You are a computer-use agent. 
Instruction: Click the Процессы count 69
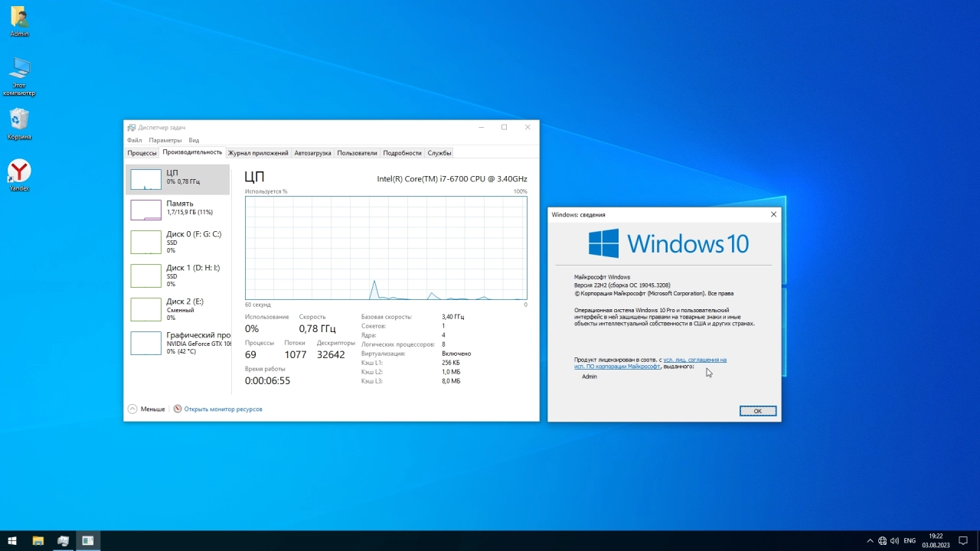click(x=250, y=354)
